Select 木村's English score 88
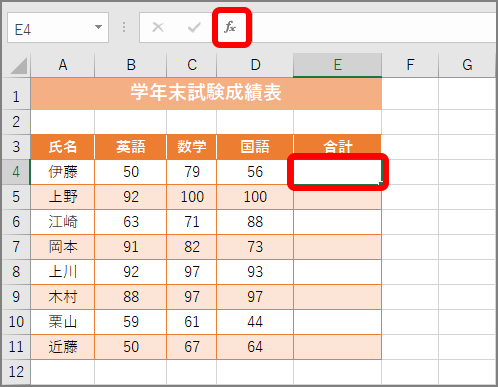Screen dimensions: 498x387 click(x=131, y=297)
